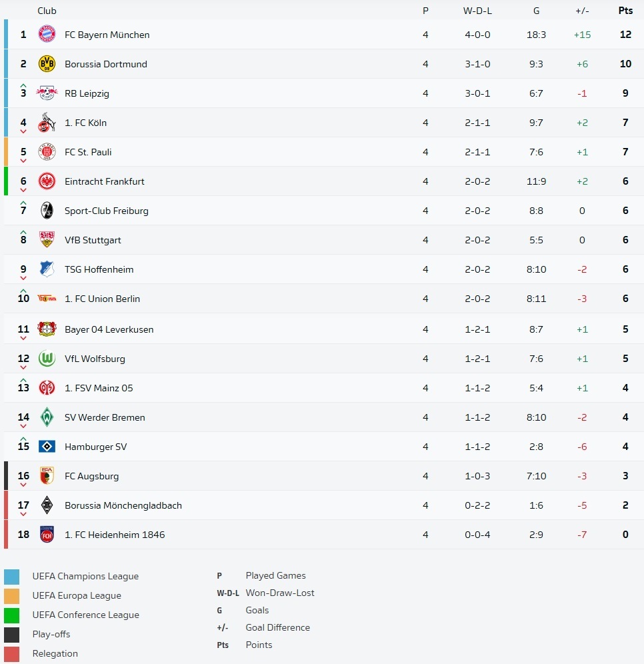Image resolution: width=644 pixels, height=664 pixels.
Task: Click the TSG Hoffenheim blue crest
Action: tap(47, 269)
